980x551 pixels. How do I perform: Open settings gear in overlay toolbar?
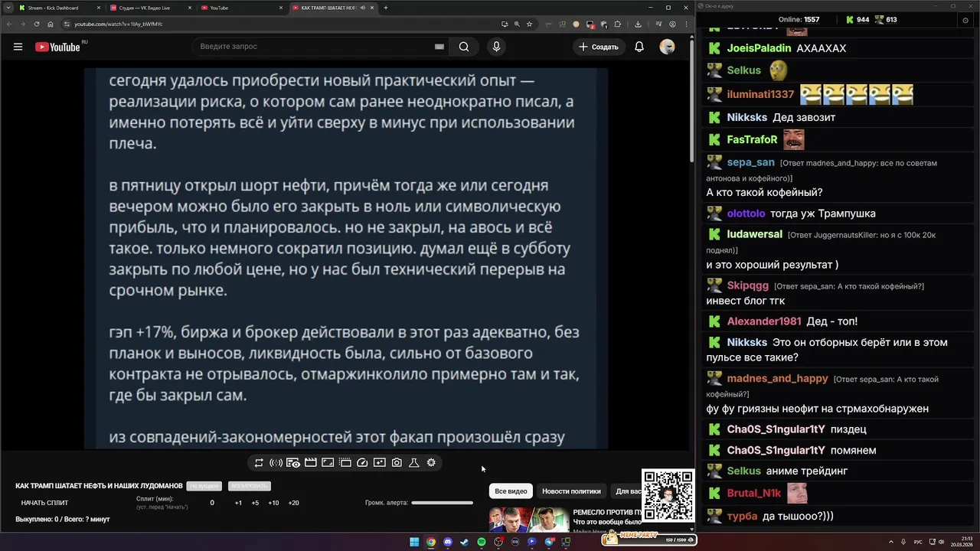click(431, 463)
